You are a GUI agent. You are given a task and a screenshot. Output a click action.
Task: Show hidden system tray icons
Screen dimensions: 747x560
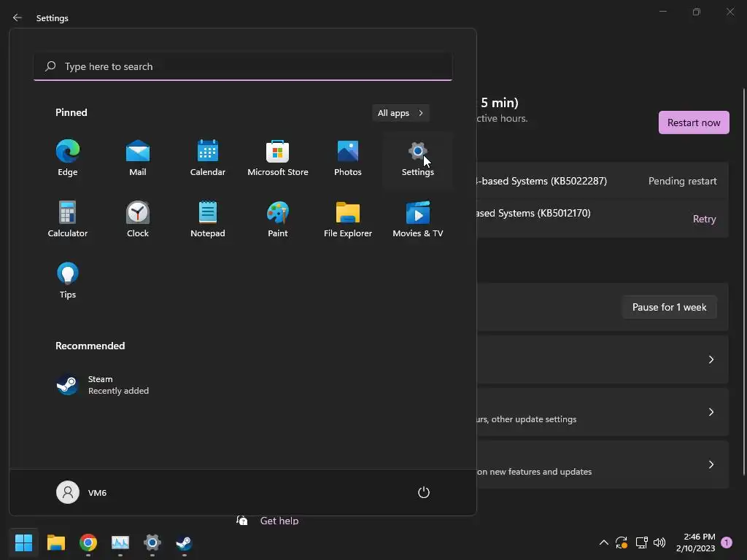(603, 542)
